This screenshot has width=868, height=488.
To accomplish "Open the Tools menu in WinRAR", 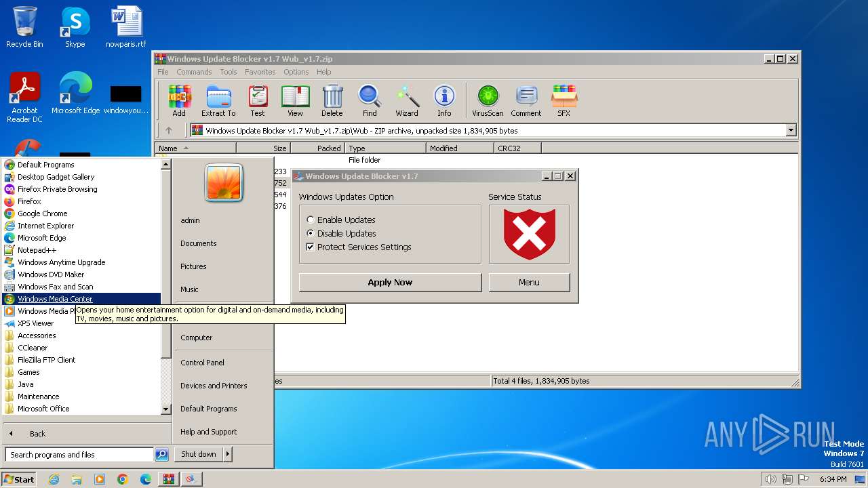I will click(229, 72).
